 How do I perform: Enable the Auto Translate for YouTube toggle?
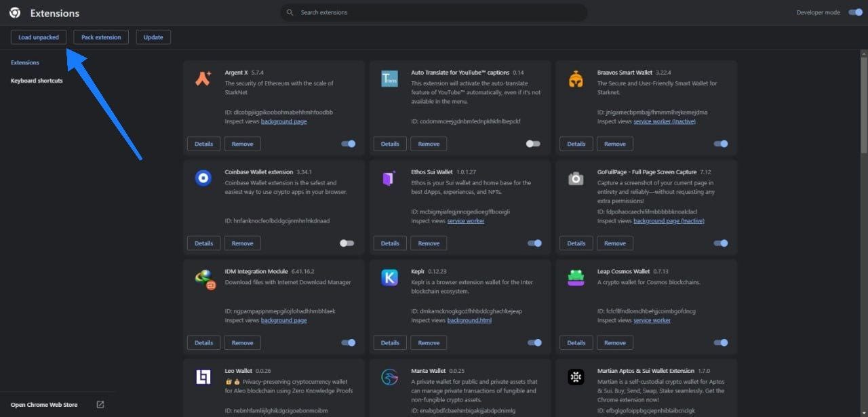click(534, 144)
